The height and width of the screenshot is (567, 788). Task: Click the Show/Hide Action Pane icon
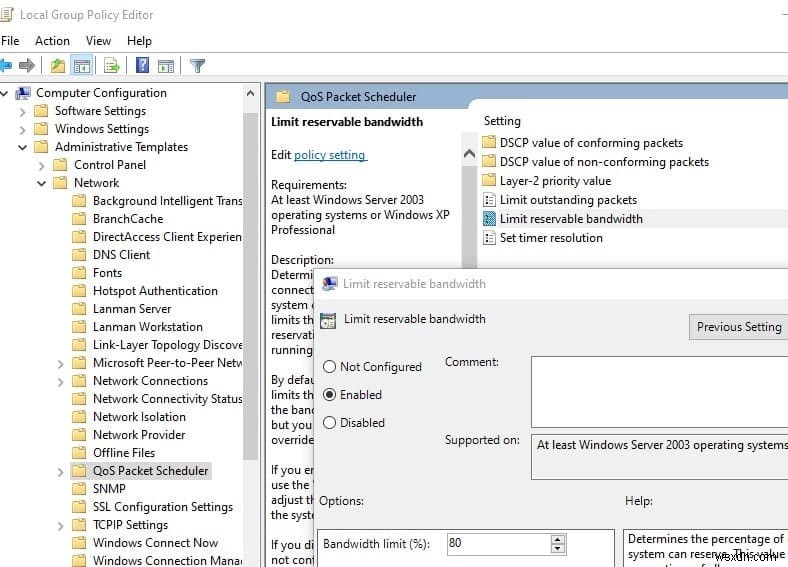pyautogui.click(x=166, y=66)
